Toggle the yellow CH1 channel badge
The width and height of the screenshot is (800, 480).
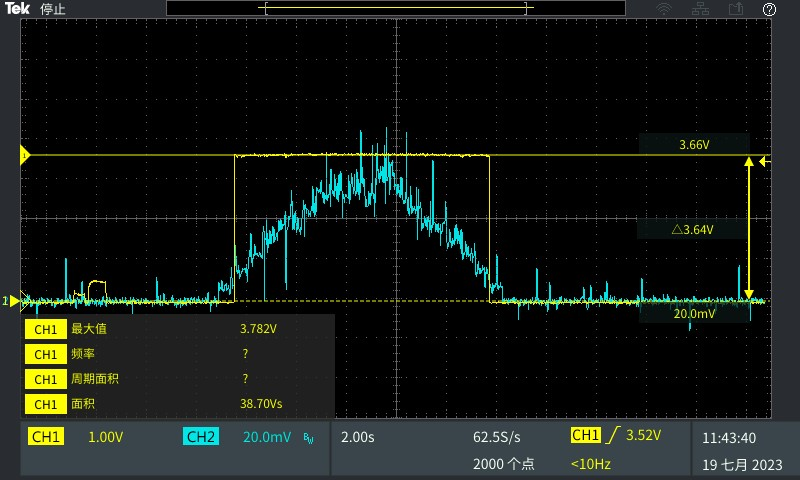coord(47,437)
